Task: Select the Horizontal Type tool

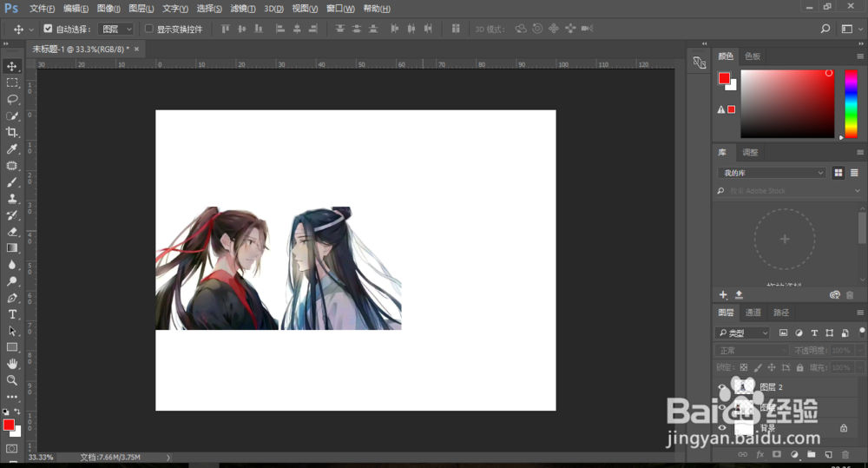Action: pos(11,314)
